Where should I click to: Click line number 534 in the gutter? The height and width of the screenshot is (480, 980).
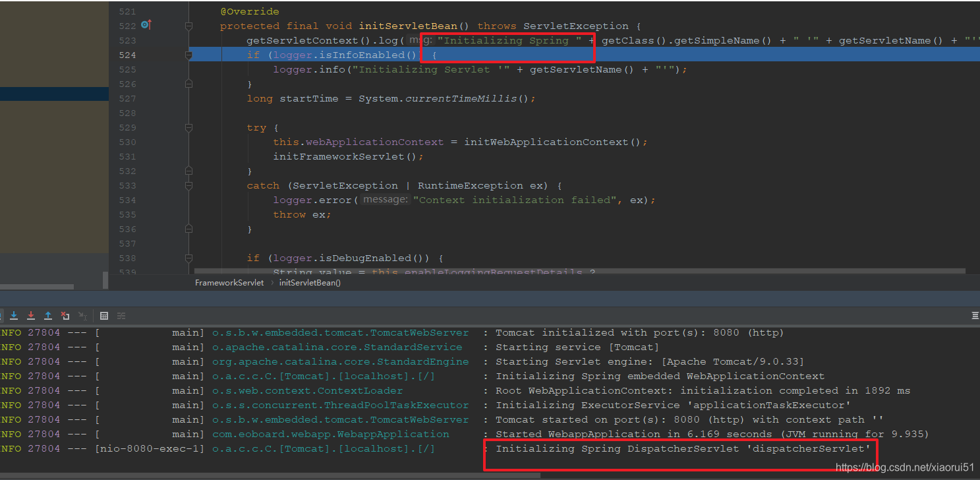[x=128, y=200]
